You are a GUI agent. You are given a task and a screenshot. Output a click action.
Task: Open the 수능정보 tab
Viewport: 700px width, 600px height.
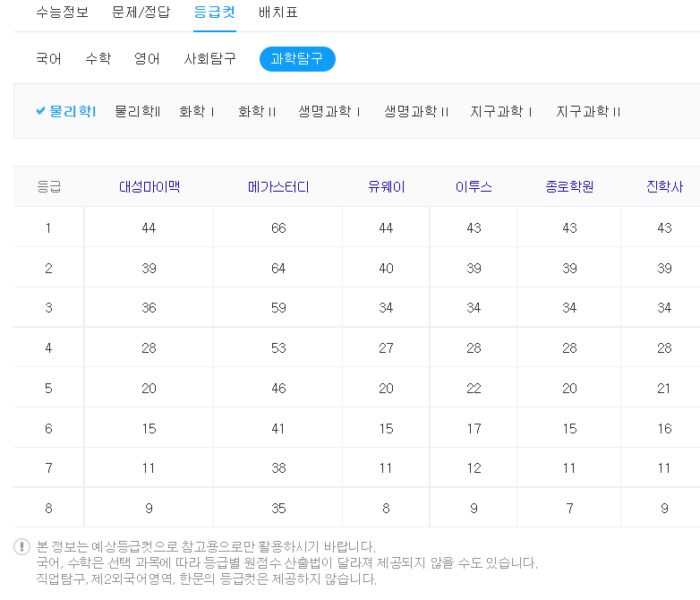pyautogui.click(x=62, y=12)
